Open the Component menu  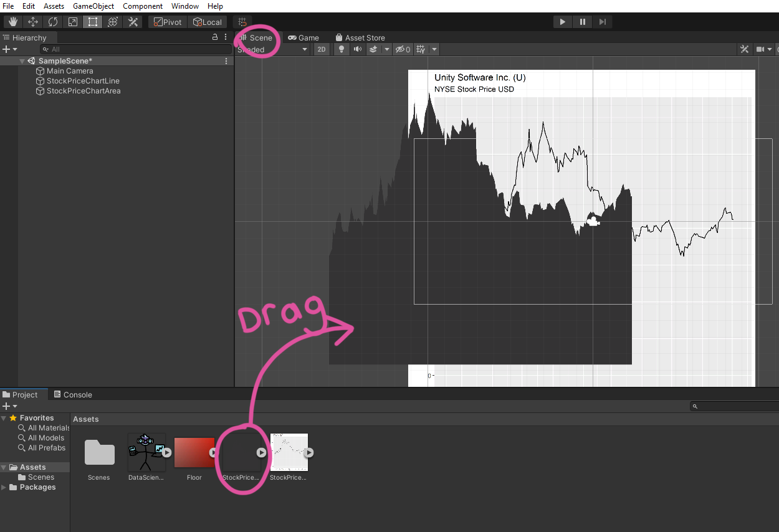[x=143, y=6]
